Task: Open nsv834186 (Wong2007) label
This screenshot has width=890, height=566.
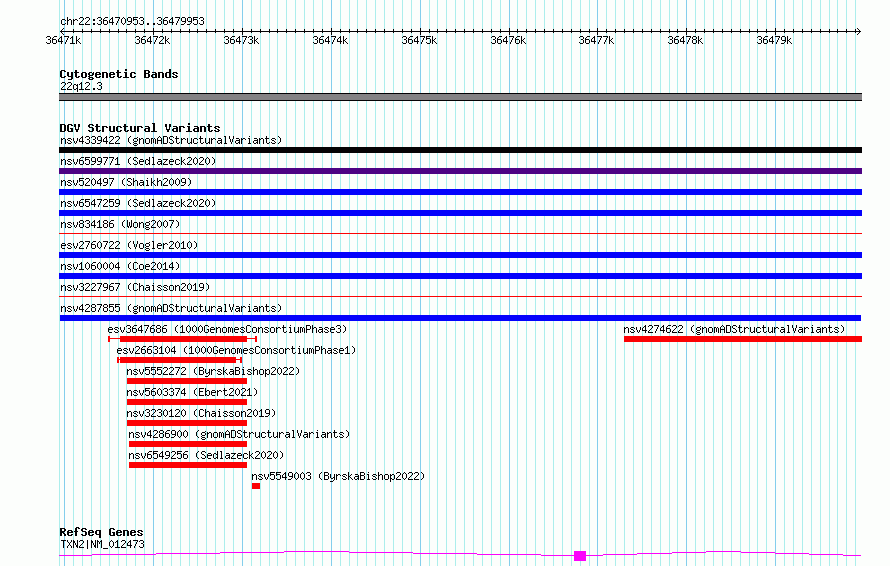Action: (x=120, y=224)
